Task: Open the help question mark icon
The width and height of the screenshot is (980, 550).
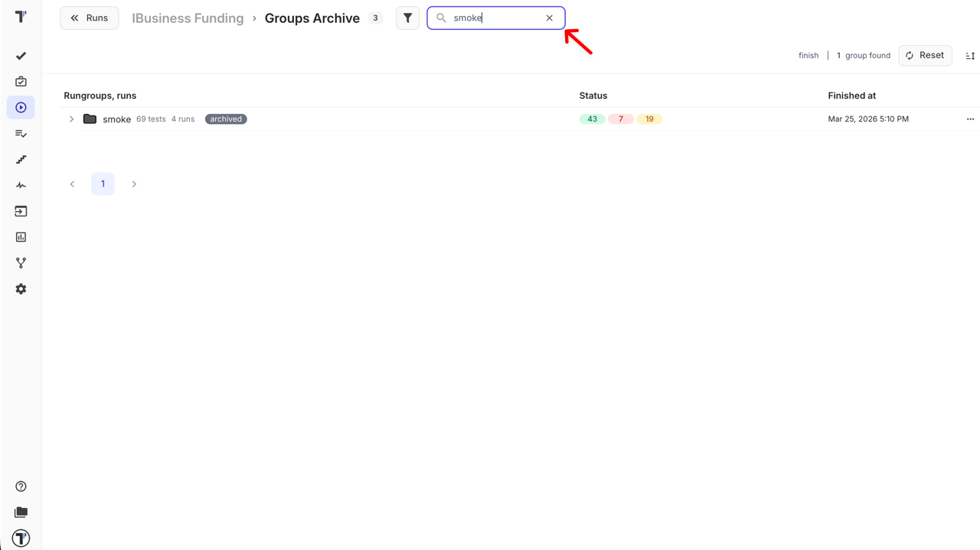Action: (x=21, y=487)
